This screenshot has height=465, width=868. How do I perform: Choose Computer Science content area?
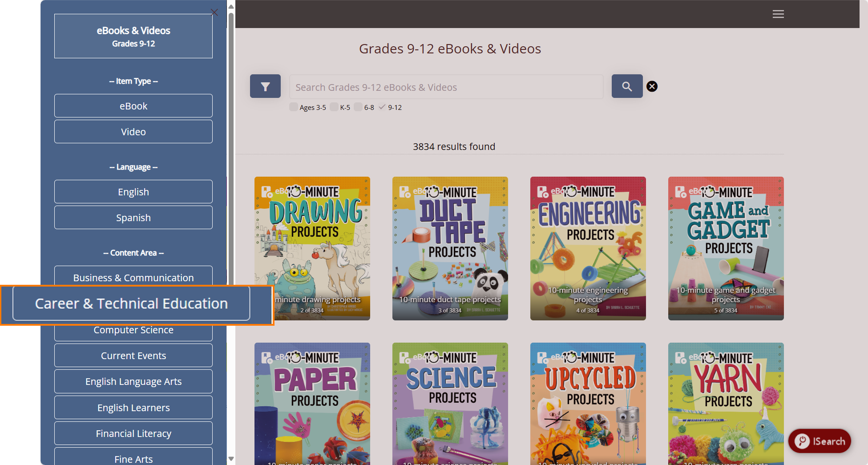(x=133, y=332)
